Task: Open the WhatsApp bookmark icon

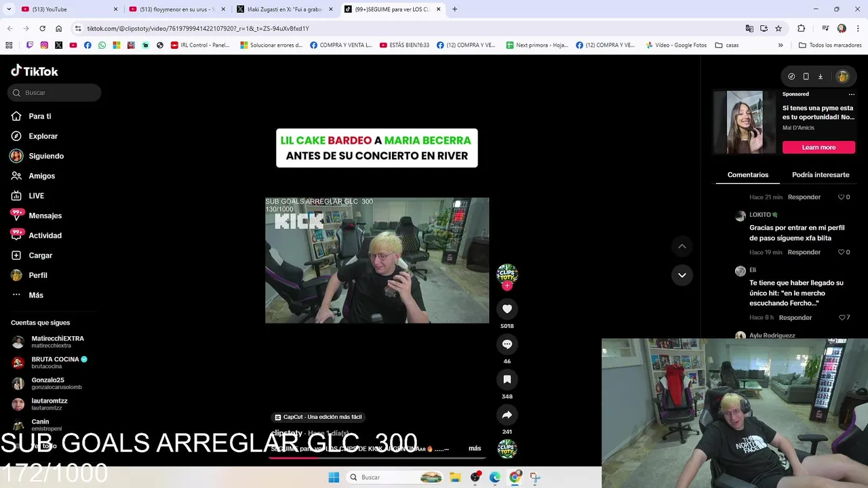Action: click(x=102, y=45)
